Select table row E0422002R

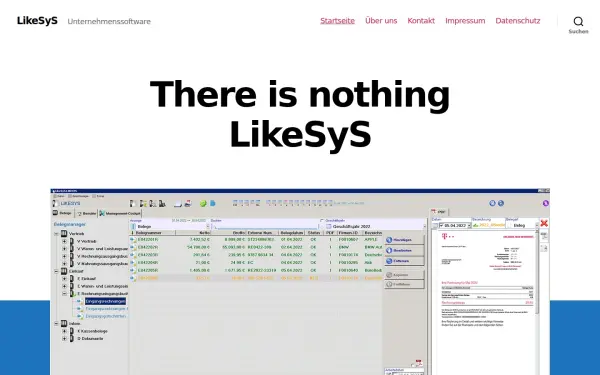click(256, 247)
